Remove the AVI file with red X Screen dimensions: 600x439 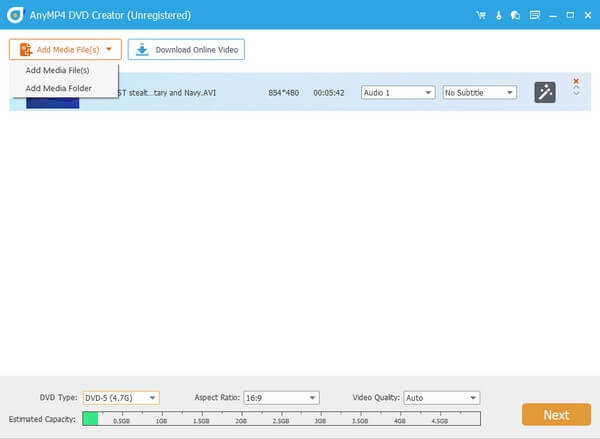[576, 81]
